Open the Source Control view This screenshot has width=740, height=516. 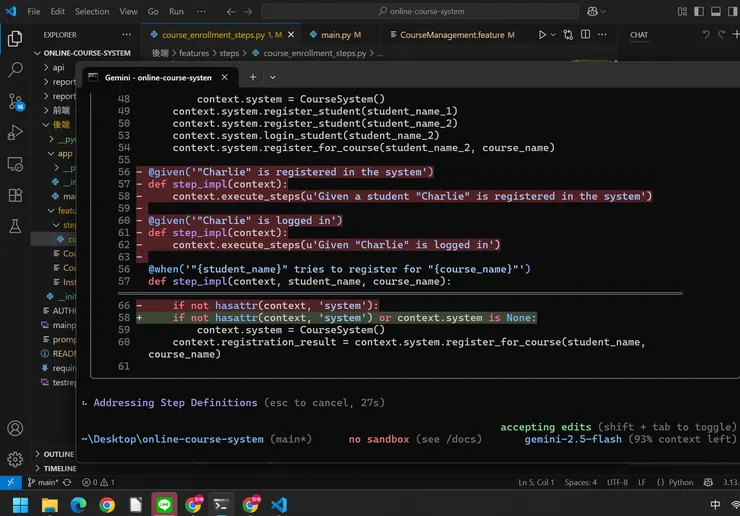(15, 101)
